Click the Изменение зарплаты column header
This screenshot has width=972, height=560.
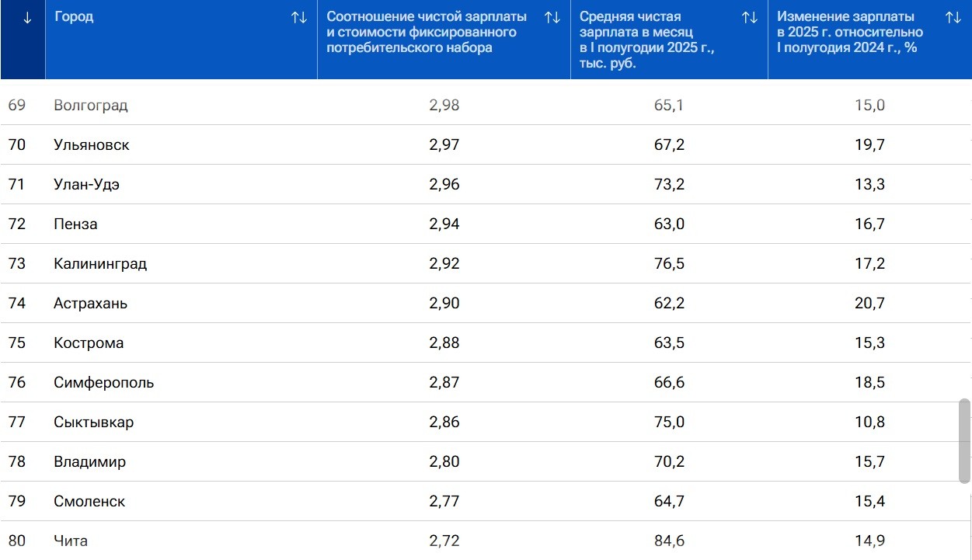[x=850, y=33]
